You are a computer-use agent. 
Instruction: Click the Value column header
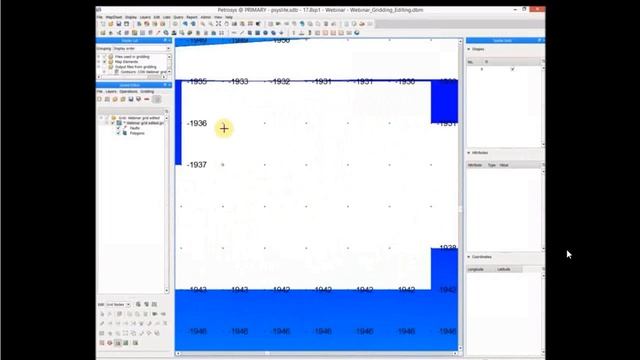[504, 165]
